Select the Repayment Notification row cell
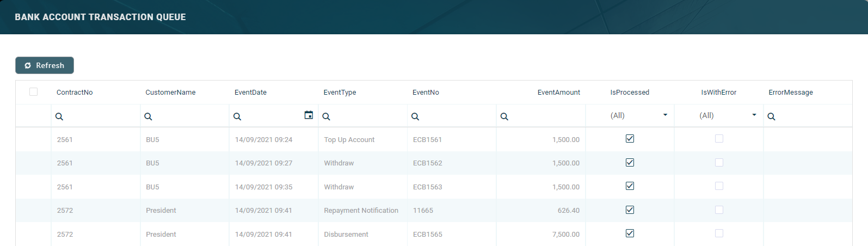This screenshot has width=868, height=246. (x=361, y=211)
